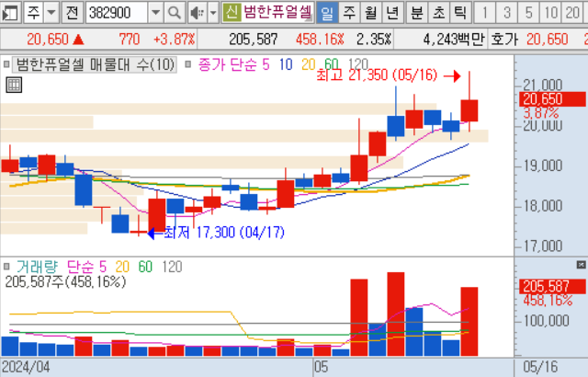Close the volume panel with the X icon

pyautogui.click(x=581, y=265)
